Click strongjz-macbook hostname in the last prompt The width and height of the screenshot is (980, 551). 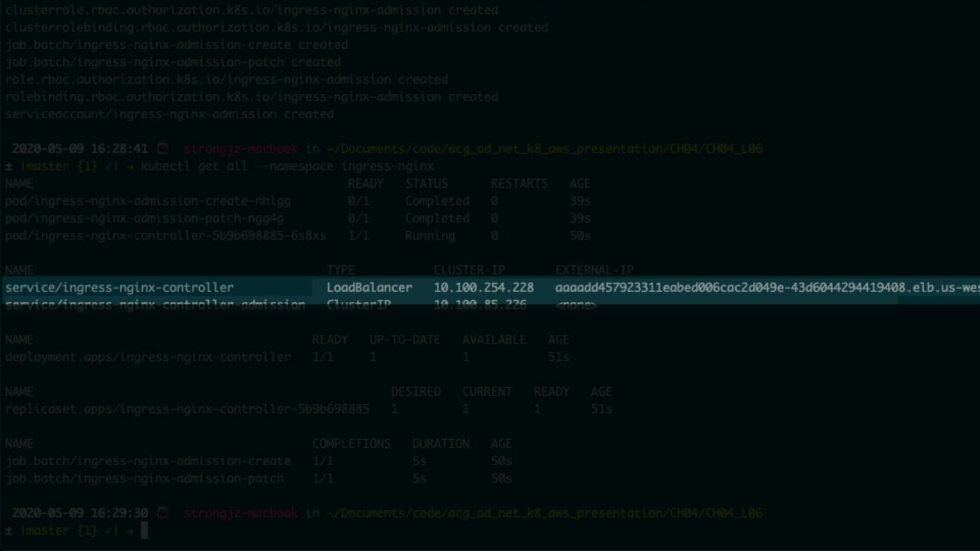coord(240,513)
